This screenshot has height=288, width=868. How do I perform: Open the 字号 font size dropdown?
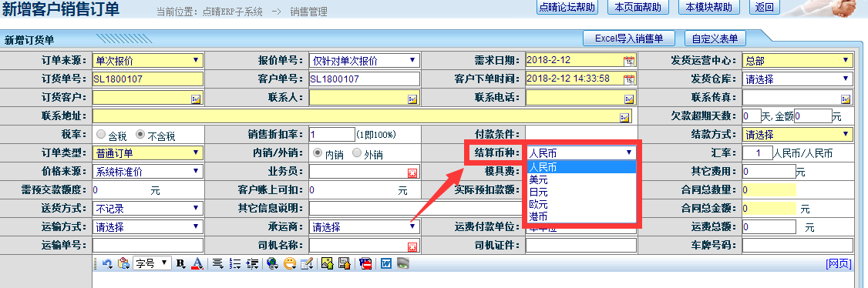pos(152,263)
